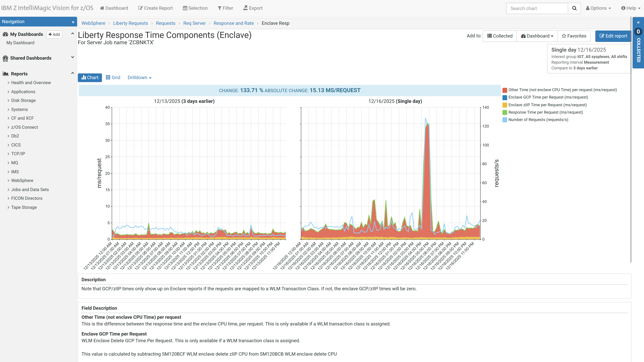Click the page vertical scrollbar

[x=631, y=140]
